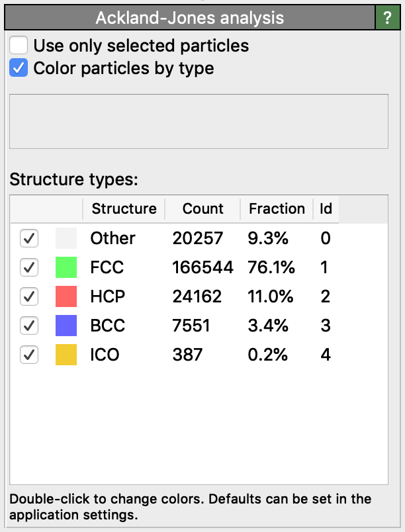Image resolution: width=405 pixels, height=532 pixels.
Task: Select the ICO structure name
Action: (x=105, y=355)
